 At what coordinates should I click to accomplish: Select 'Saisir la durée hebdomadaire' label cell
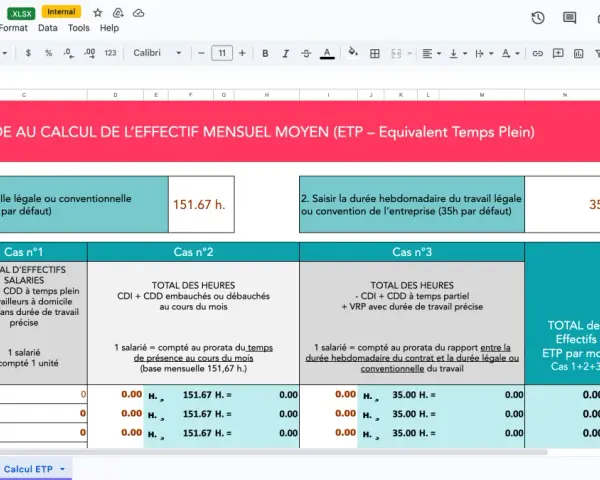point(412,204)
